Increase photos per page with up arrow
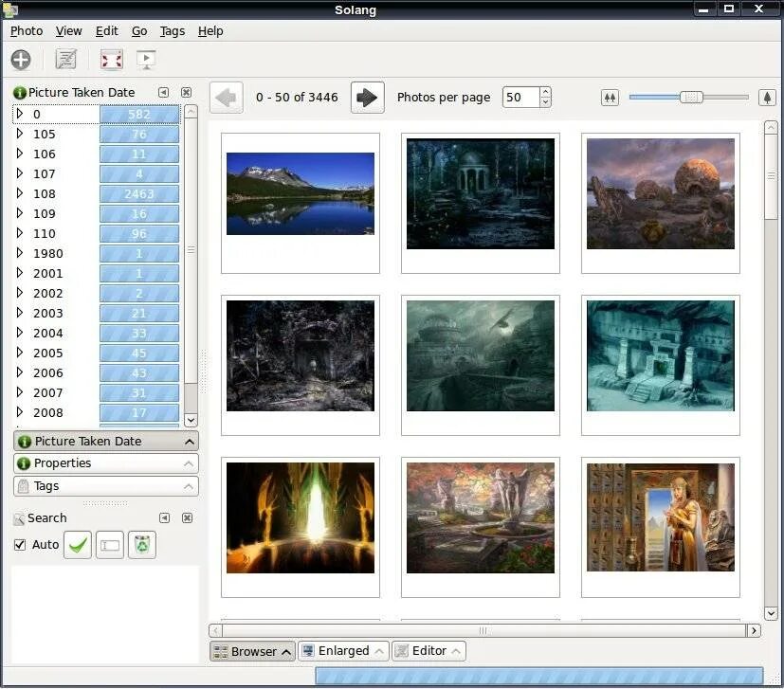This screenshot has width=784, height=689. (x=545, y=92)
